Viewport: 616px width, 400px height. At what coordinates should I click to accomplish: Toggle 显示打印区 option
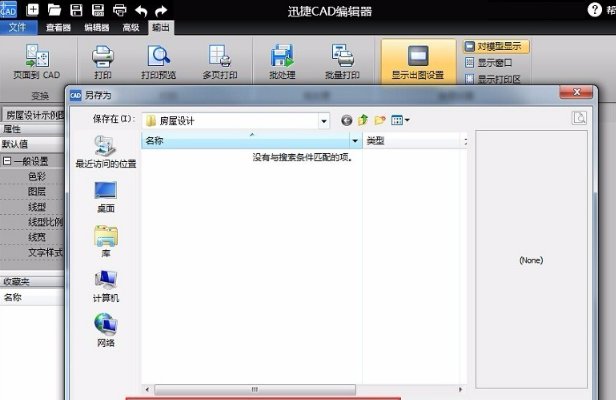[493, 79]
